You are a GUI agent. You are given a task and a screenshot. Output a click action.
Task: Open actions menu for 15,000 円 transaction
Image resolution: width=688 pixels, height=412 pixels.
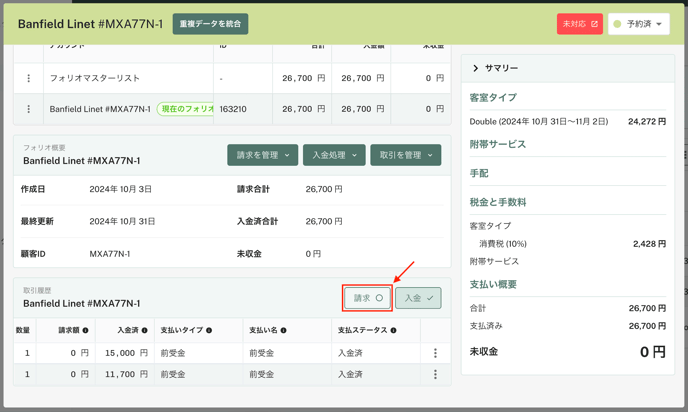[435, 353]
